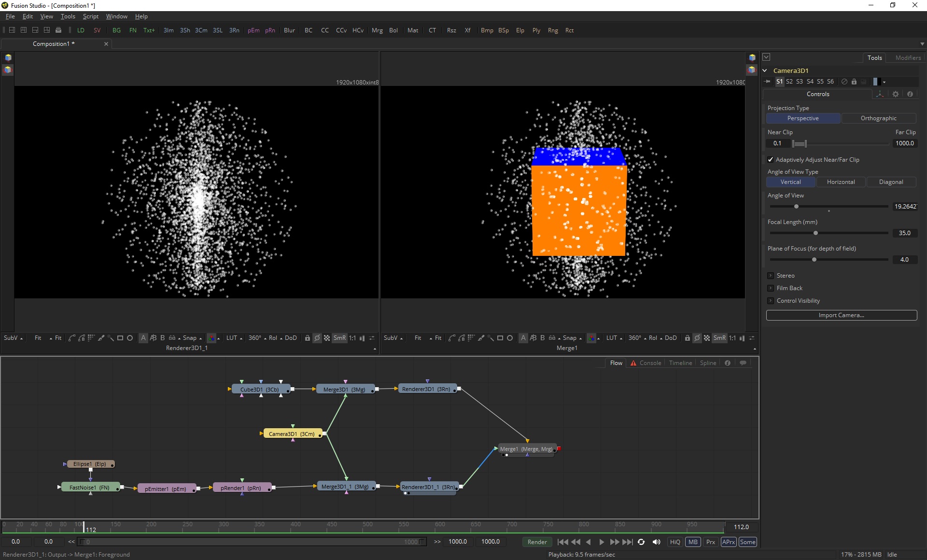Click the top cube icon beside right viewer
927x560 pixels.
click(752, 57)
